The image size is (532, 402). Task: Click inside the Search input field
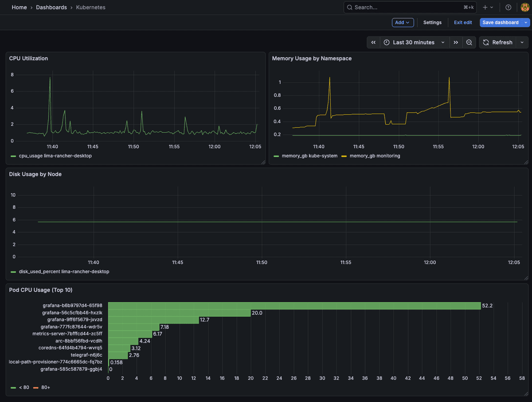[x=399, y=7]
